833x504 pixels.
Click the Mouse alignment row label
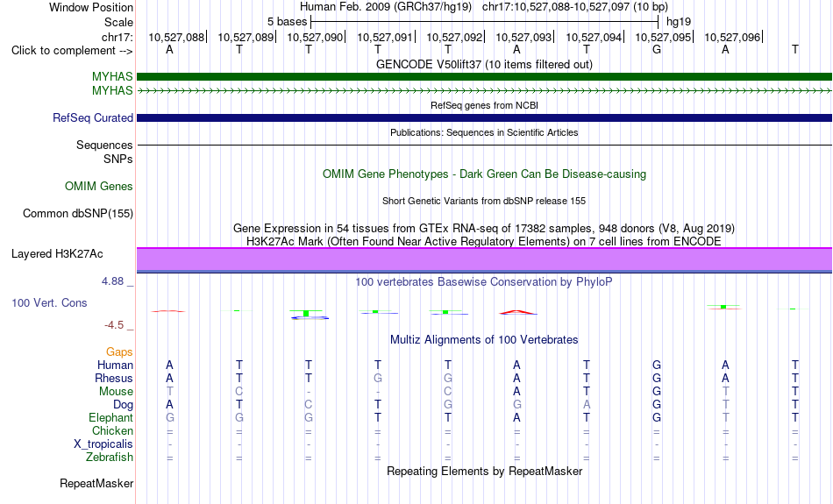pyautogui.click(x=116, y=392)
